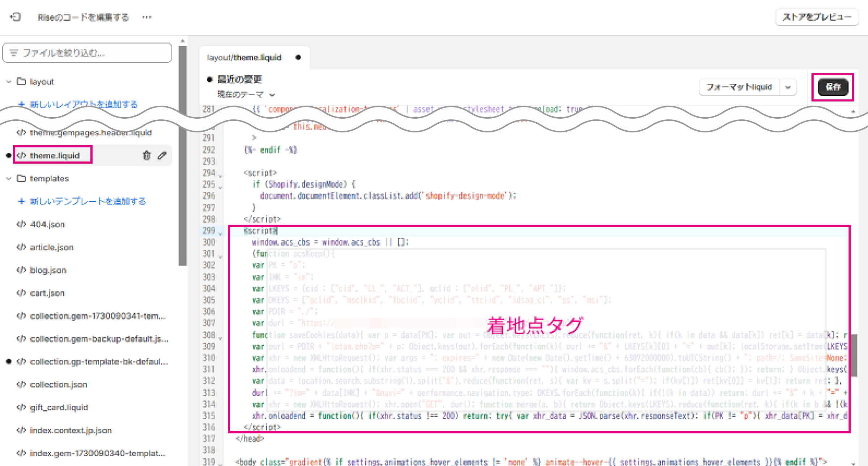This screenshot has width=868, height=466.
Task: Collapse the templates folder
Action: coord(9,179)
